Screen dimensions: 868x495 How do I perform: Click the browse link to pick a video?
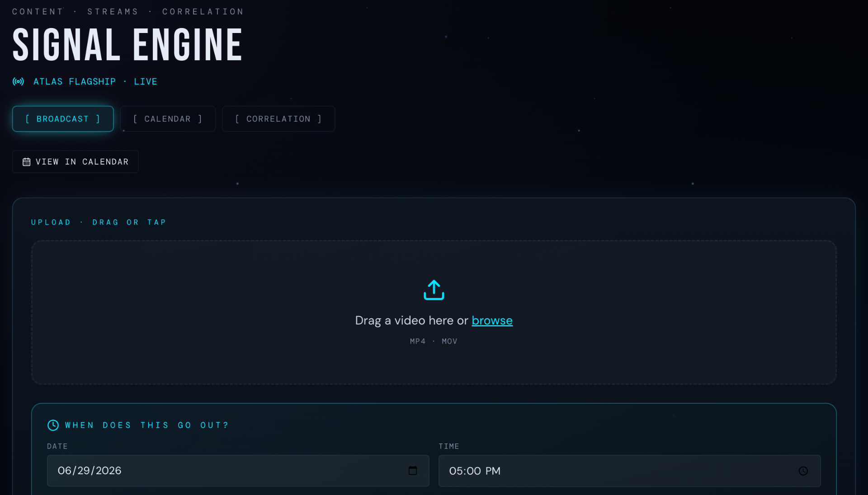492,321
